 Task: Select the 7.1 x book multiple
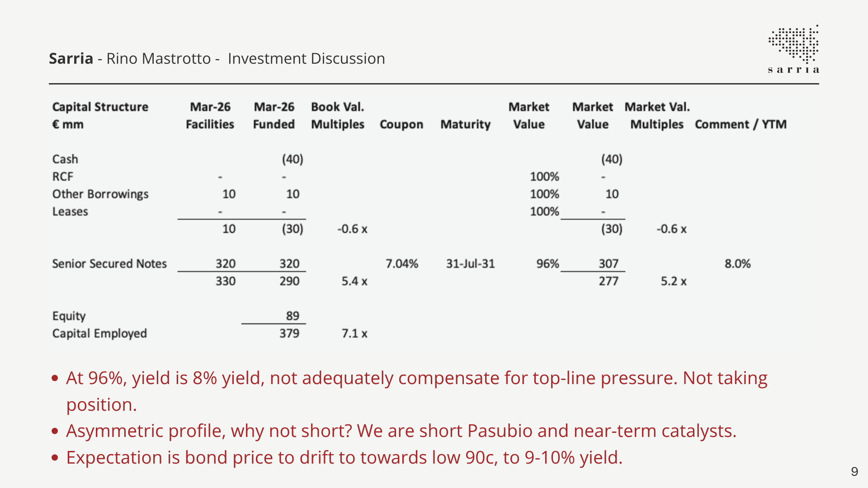pyautogui.click(x=354, y=333)
